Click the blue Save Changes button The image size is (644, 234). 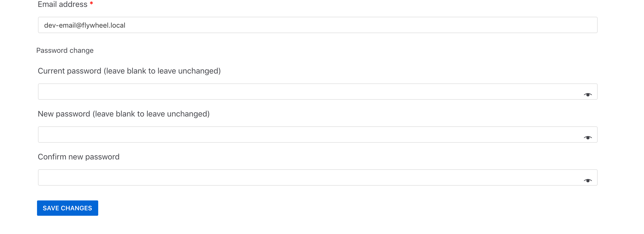[67, 208]
